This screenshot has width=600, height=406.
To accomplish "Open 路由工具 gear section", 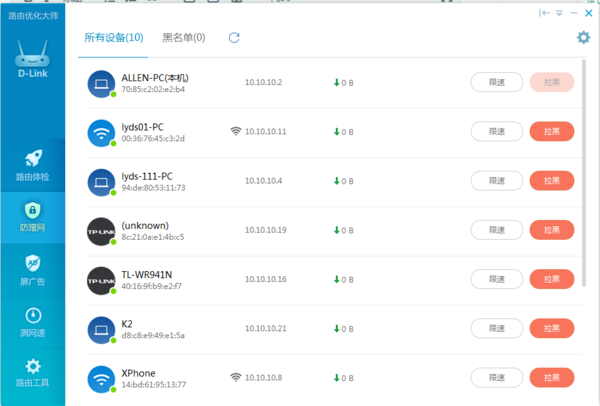I will coord(33,373).
